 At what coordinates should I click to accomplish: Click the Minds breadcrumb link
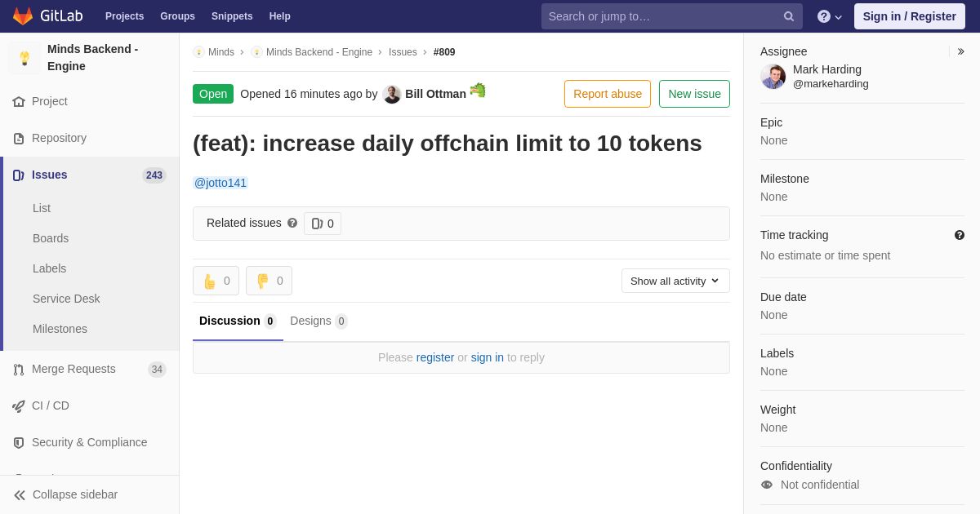[x=221, y=52]
